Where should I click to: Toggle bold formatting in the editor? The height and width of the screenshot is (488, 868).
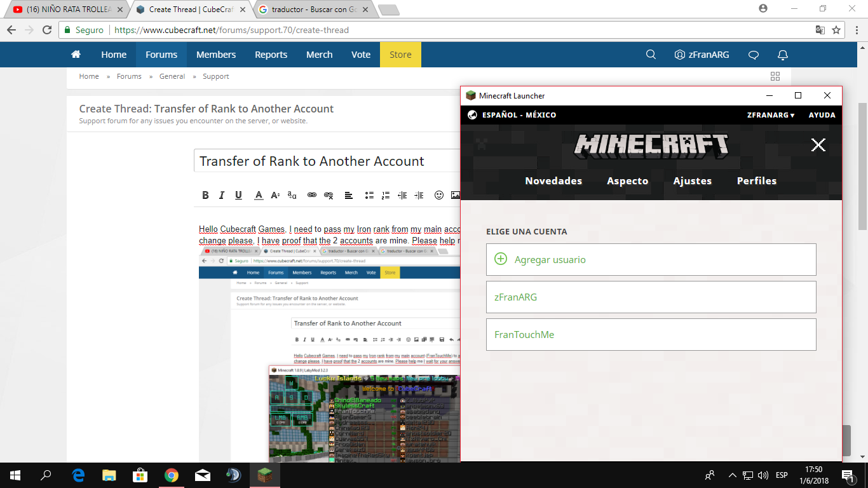pos(205,195)
